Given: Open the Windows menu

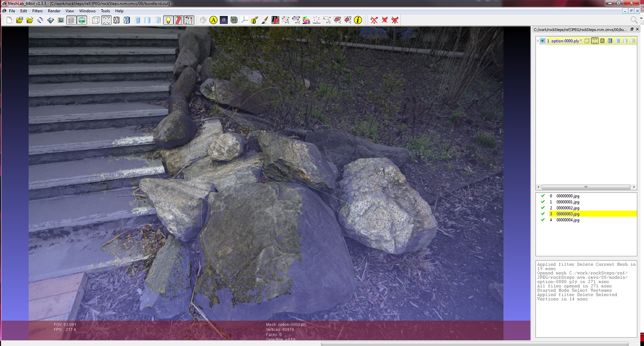Looking at the screenshot, I should [x=88, y=11].
